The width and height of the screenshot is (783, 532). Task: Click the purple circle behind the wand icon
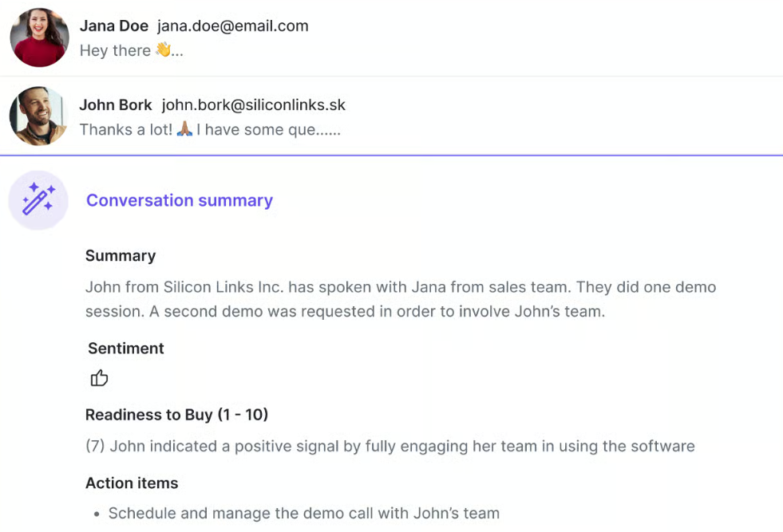point(38,200)
